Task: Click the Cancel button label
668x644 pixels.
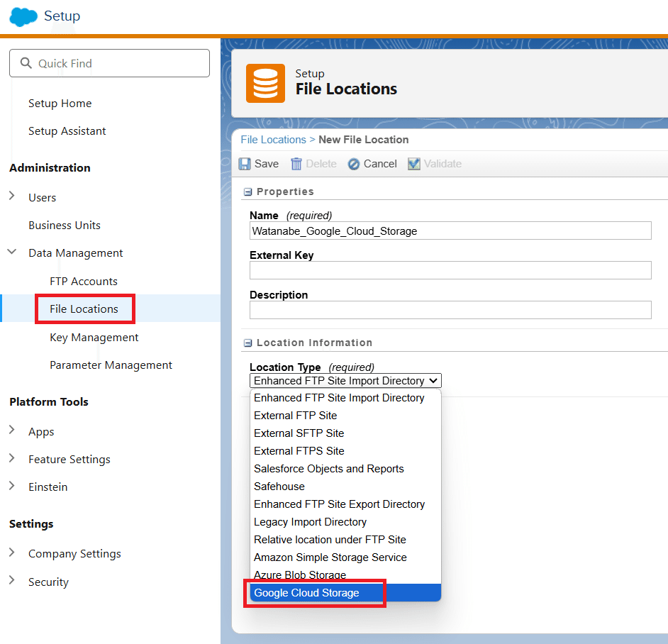Action: click(x=380, y=164)
